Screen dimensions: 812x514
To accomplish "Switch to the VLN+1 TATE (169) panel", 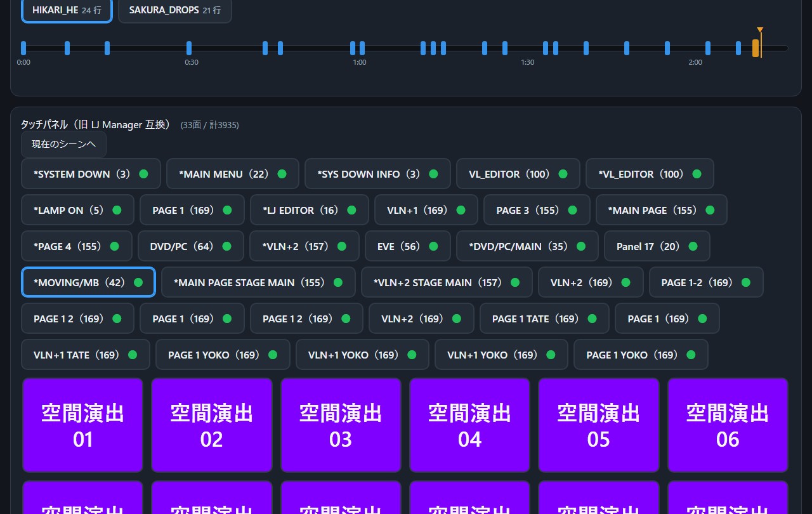I will click(x=86, y=355).
